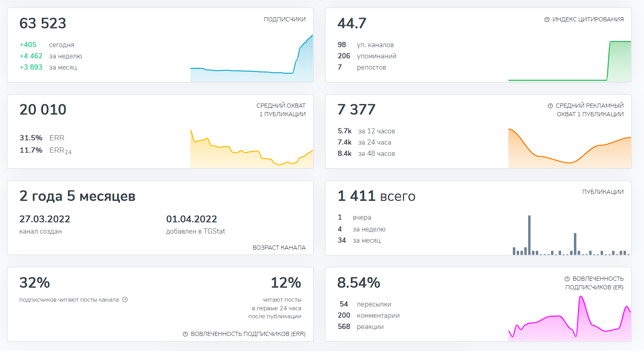Click the 32% readers value
This screenshot has width=644, height=351.
34,282
